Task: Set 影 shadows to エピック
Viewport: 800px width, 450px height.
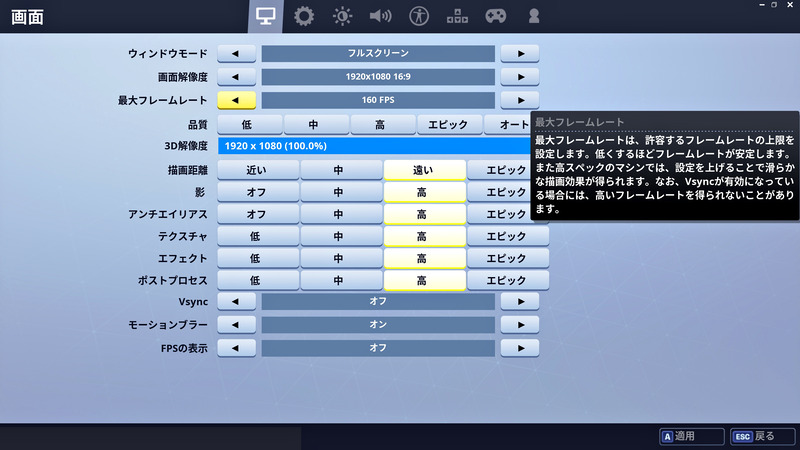Action: 499,192
